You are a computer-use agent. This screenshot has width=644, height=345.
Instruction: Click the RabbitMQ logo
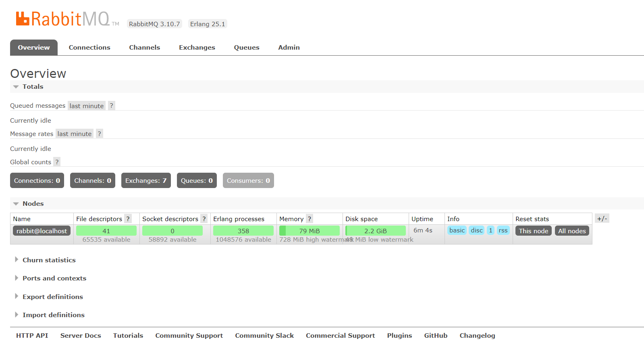click(x=67, y=19)
